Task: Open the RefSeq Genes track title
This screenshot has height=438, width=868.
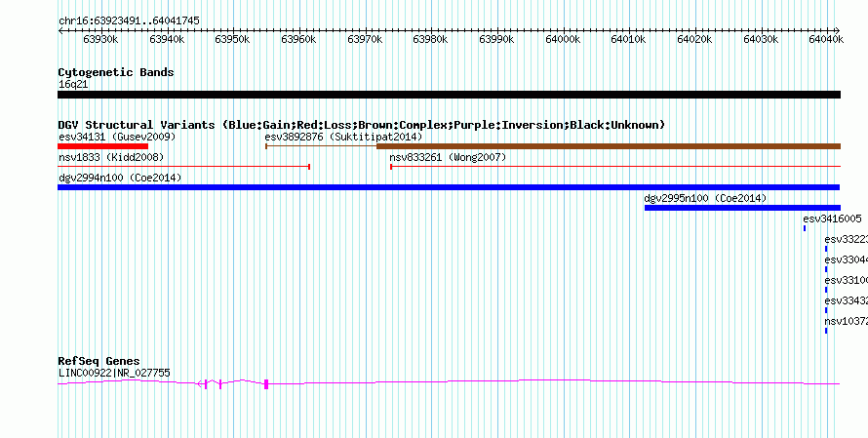Action: click(99, 362)
